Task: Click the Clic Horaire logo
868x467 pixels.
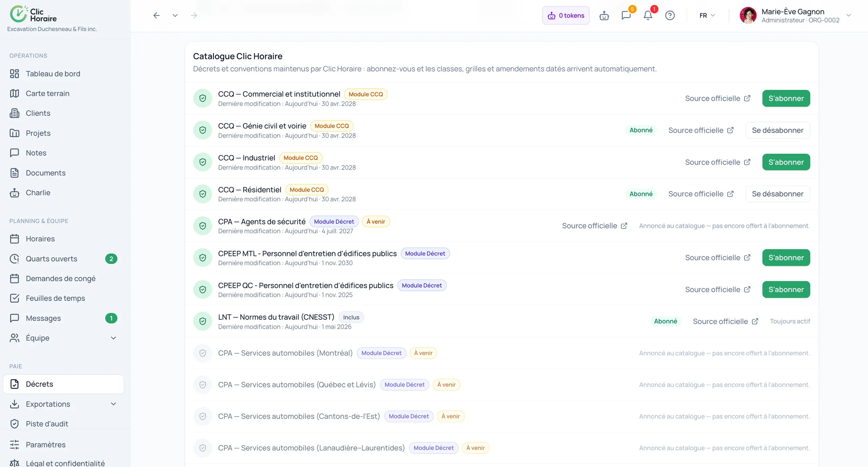Action: coord(33,14)
